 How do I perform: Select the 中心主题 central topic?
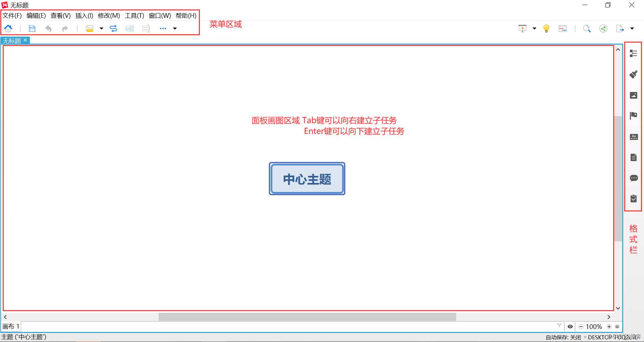click(307, 179)
